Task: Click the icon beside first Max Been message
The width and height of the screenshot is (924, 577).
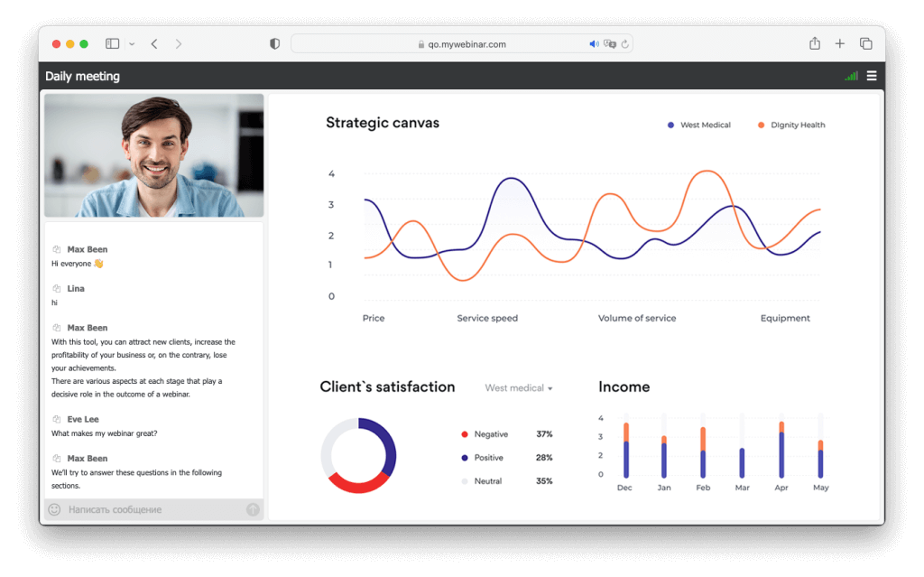Action: click(x=57, y=249)
